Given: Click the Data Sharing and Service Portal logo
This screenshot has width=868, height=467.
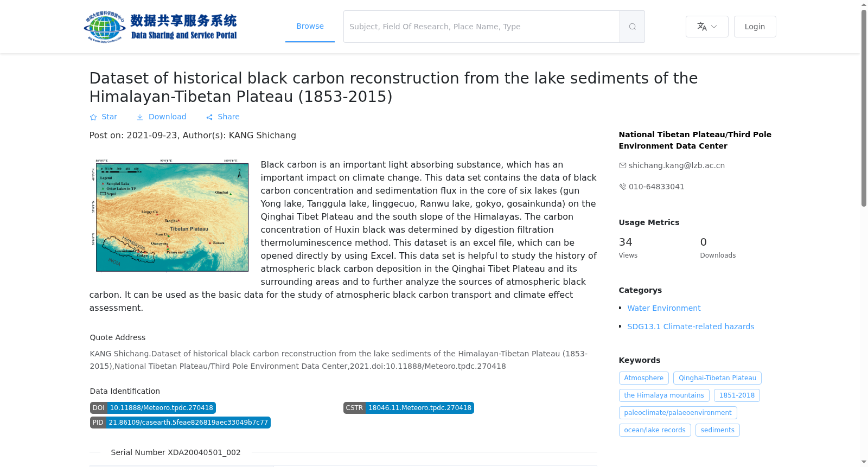Looking at the screenshot, I should point(161,27).
